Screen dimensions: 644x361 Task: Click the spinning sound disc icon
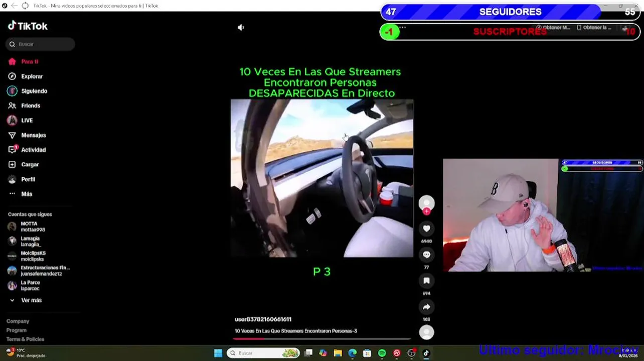pos(426,332)
